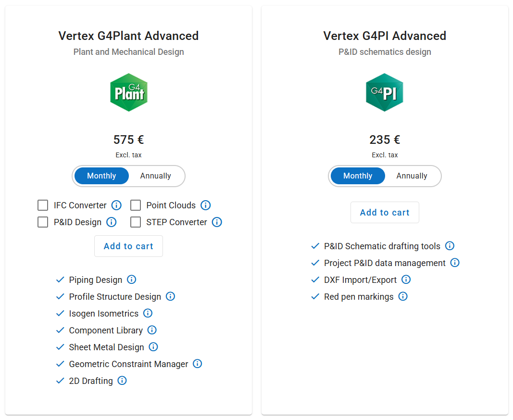Select the STEP Converter checkbox
This screenshot has height=420, width=513.
pyautogui.click(x=136, y=222)
